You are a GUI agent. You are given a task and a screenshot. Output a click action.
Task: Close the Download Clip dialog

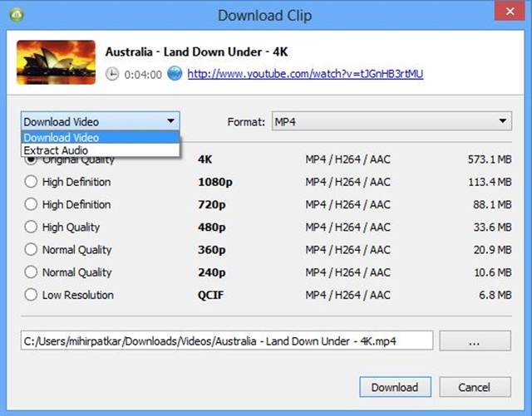[510, 11]
